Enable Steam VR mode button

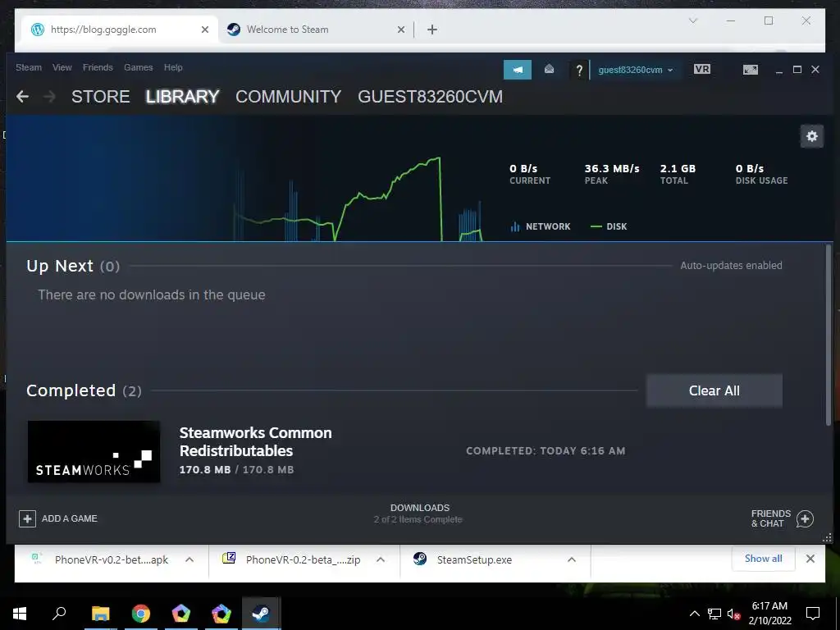702,69
